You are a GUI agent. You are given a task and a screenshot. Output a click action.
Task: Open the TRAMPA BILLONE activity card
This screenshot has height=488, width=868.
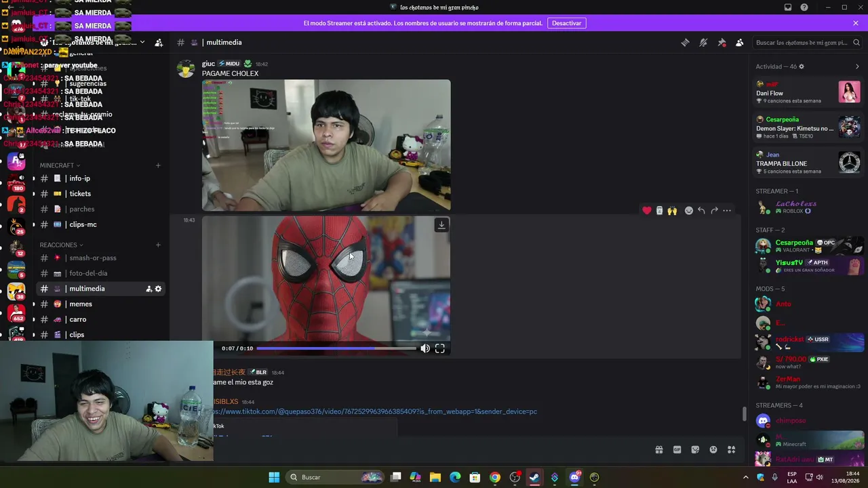808,163
